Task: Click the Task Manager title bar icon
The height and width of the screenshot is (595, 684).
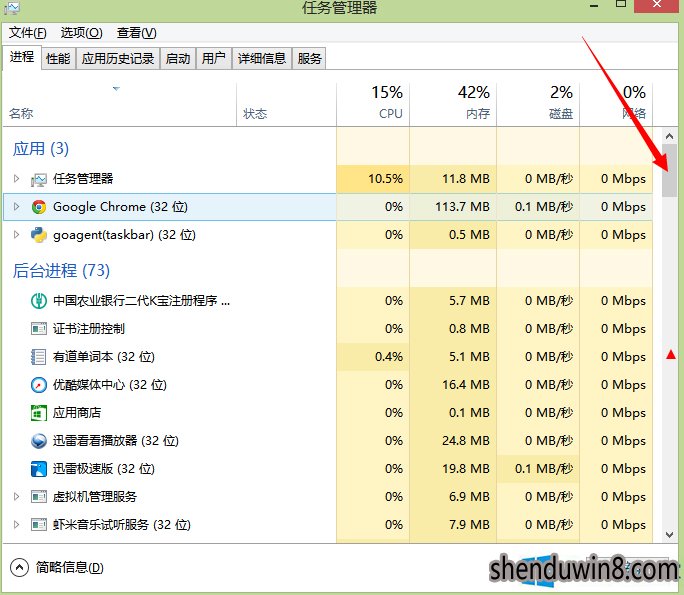Action: [12, 7]
